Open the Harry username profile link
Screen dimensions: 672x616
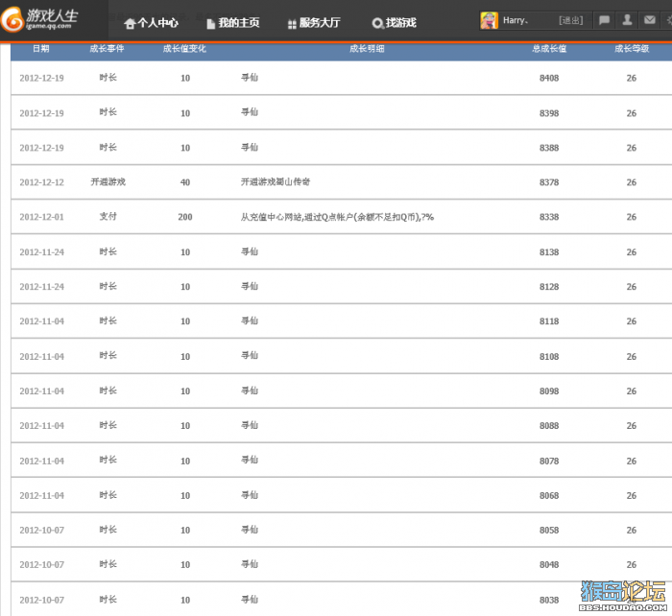[x=516, y=20]
